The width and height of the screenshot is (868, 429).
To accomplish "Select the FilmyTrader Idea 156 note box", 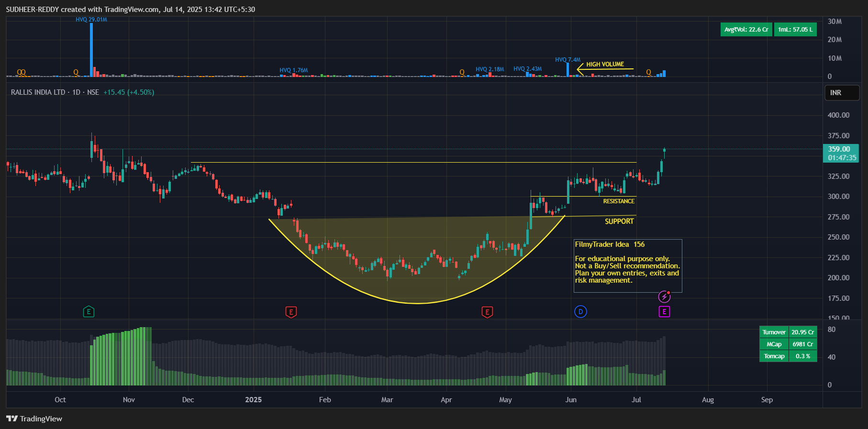I will click(x=628, y=265).
